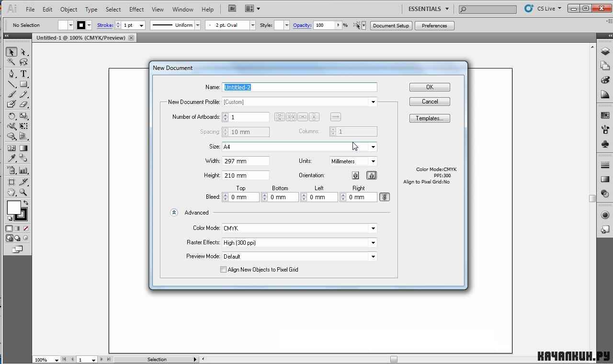Click the Document Setup button
The width and height of the screenshot is (613, 364).
(x=391, y=25)
